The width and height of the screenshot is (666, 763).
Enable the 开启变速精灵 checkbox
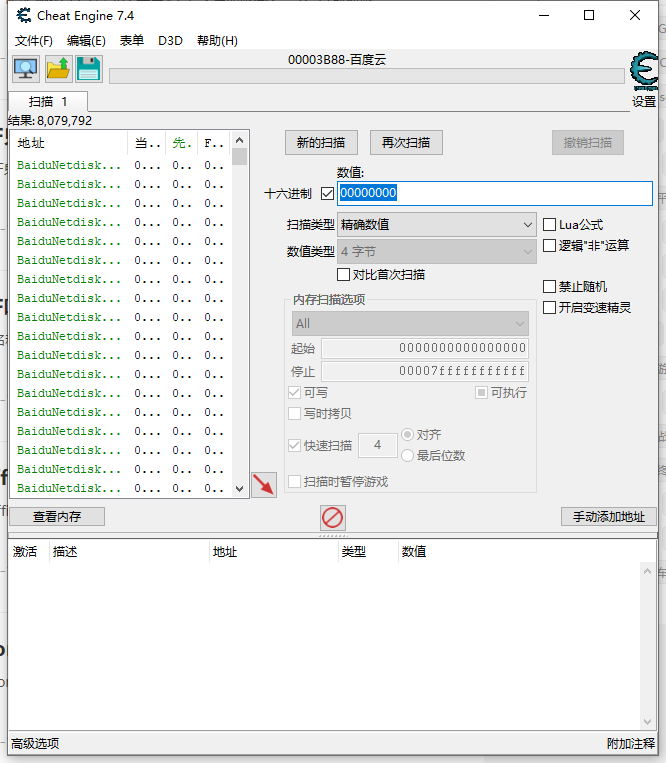(x=549, y=307)
